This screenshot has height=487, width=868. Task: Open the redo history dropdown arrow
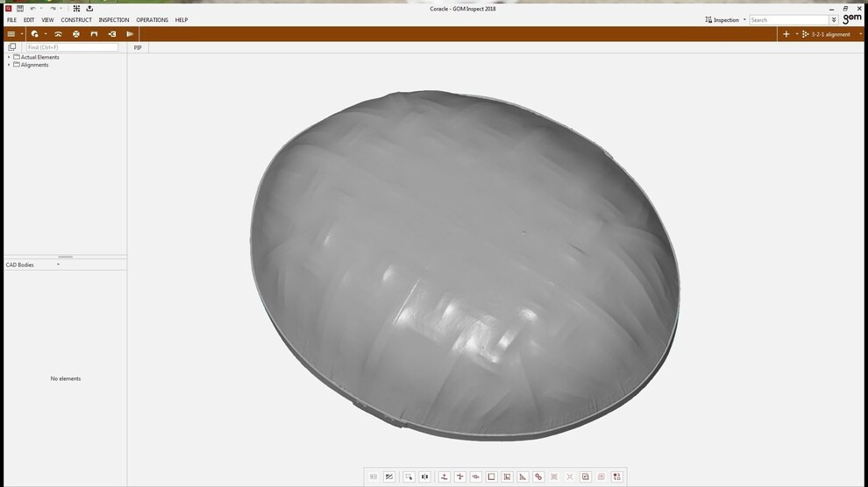(60, 9)
